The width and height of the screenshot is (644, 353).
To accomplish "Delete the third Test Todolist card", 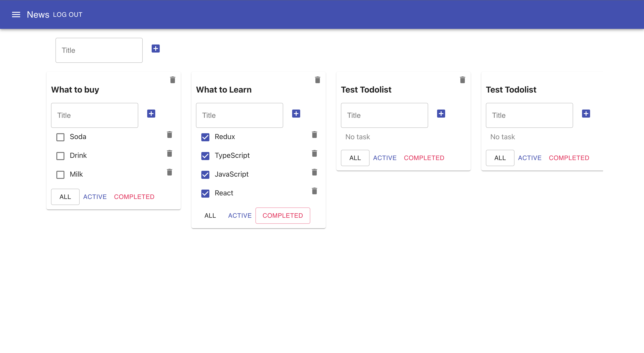I will [x=463, y=80].
